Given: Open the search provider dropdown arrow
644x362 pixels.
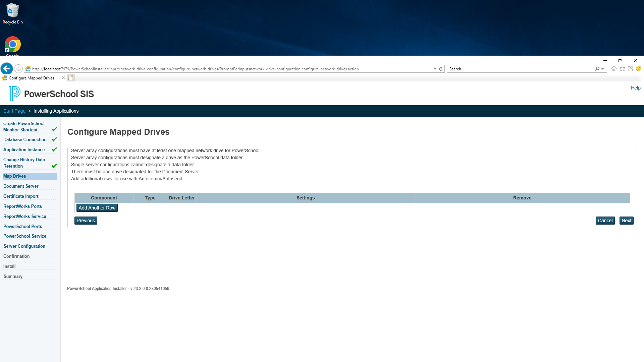Looking at the screenshot, I should click(603, 69).
